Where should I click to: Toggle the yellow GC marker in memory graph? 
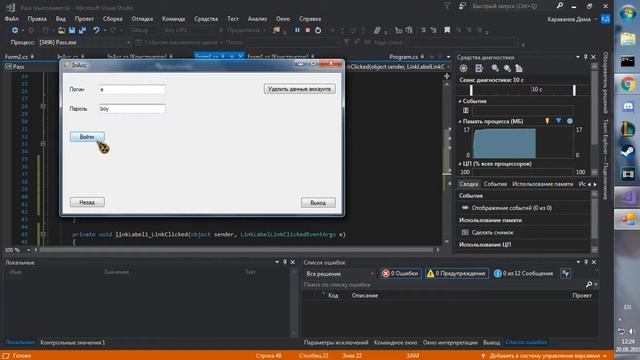(x=547, y=121)
